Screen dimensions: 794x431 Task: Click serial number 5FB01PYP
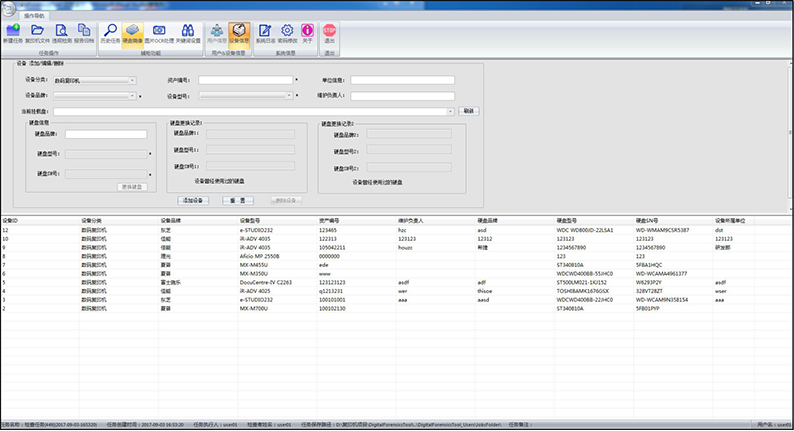pos(648,308)
